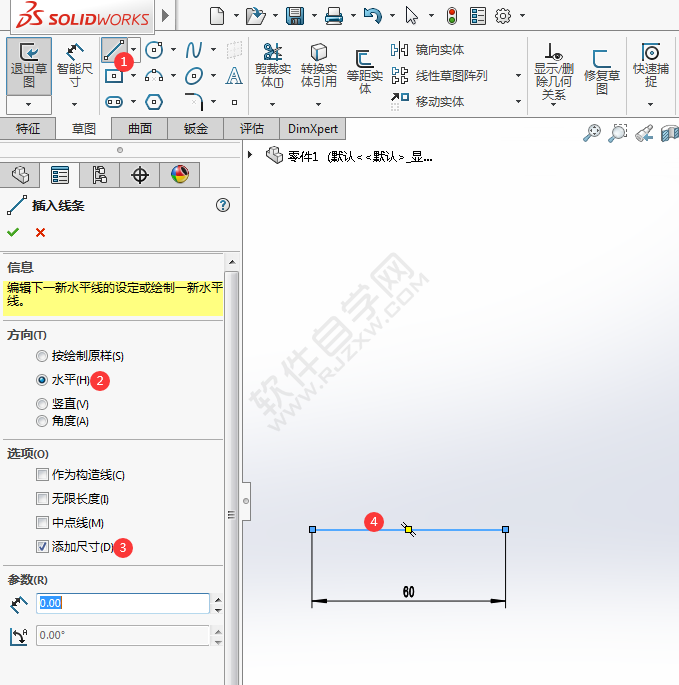Image resolution: width=679 pixels, height=685 pixels.
Task: Open dropdown under Trim Entities
Action: pos(273,104)
